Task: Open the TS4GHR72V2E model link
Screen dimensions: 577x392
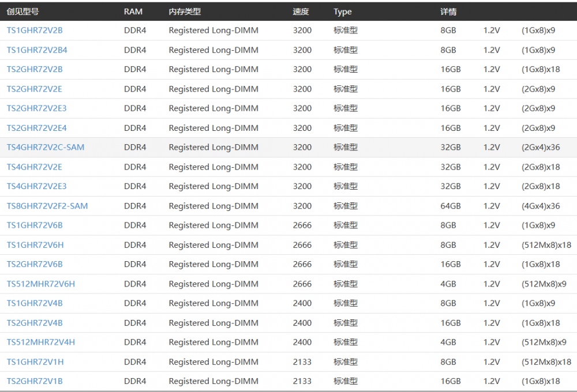Action: click(x=34, y=167)
